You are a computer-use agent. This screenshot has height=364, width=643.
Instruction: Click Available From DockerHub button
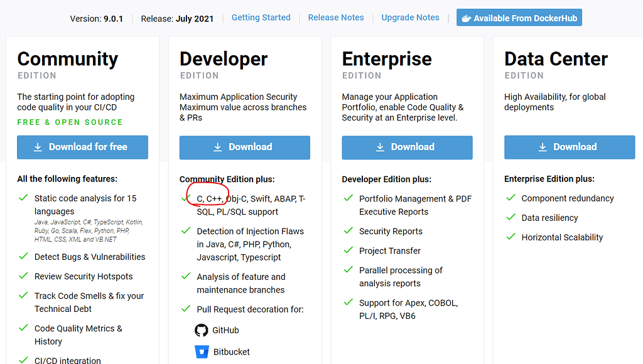519,18
